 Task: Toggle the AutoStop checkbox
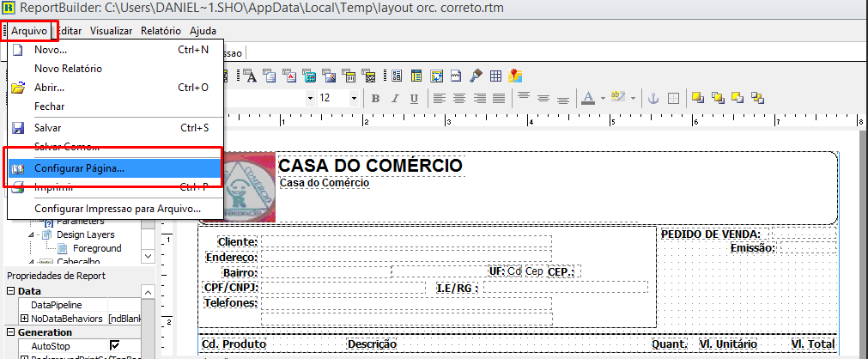[x=114, y=346]
